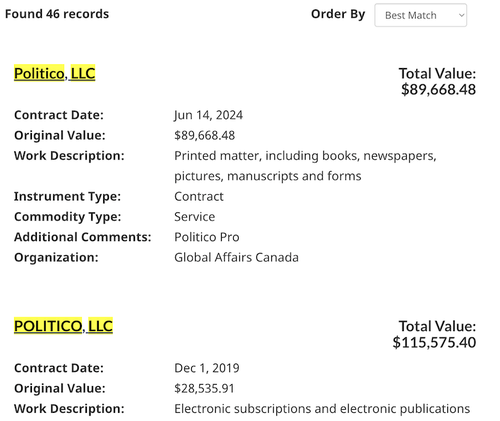This screenshot has height=421, width=500.
Task: Click the Dec 1, 2019 contract date
Action: 207,368
